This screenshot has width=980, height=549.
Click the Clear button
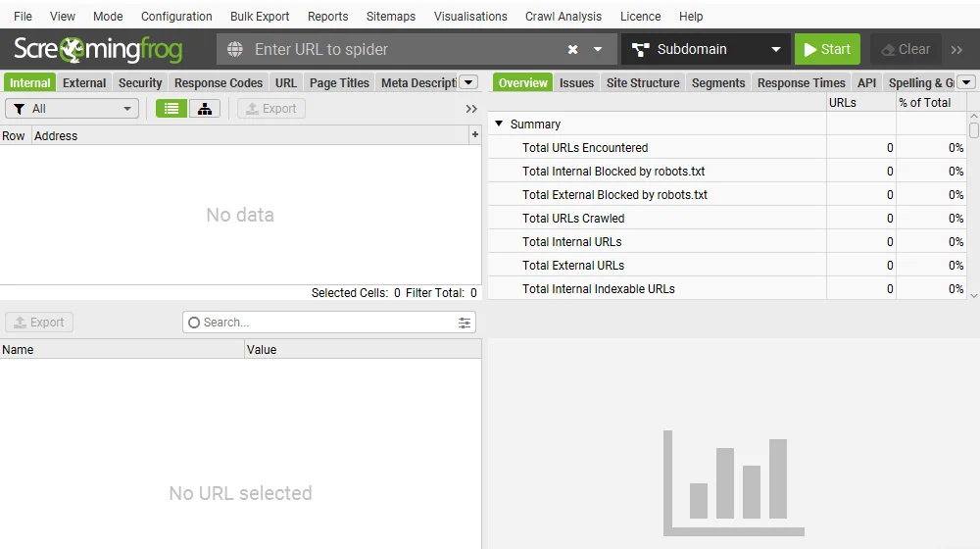[x=906, y=49]
